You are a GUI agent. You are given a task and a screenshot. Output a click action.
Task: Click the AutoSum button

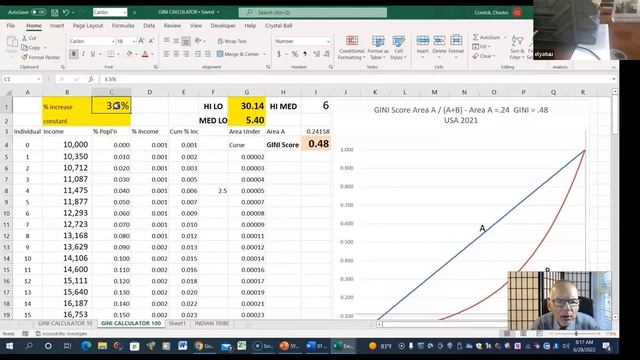coord(487,37)
